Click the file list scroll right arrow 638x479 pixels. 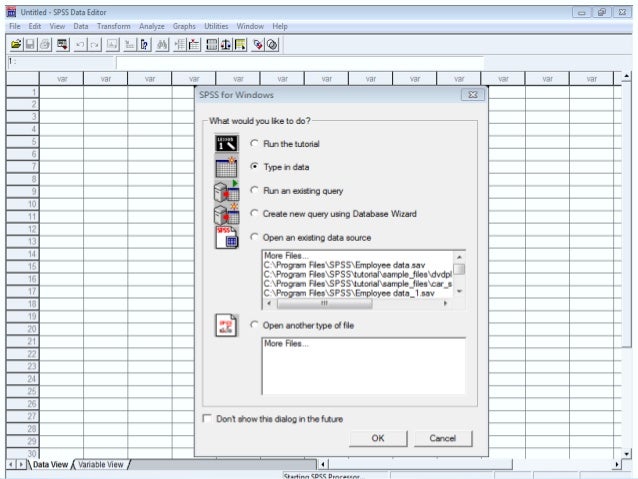(x=445, y=303)
